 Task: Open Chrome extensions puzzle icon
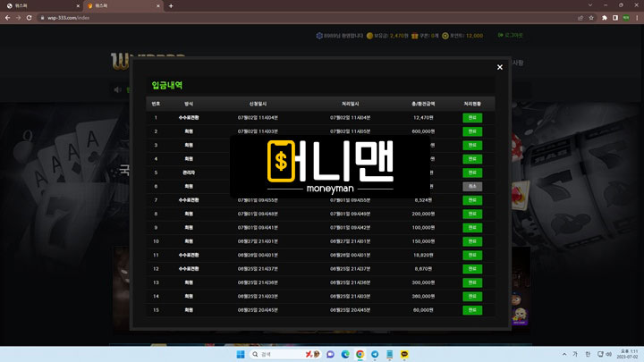click(605, 18)
